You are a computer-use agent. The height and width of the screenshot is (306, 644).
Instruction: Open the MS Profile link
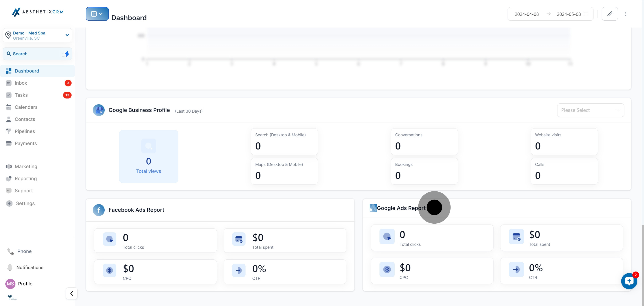coord(25,283)
